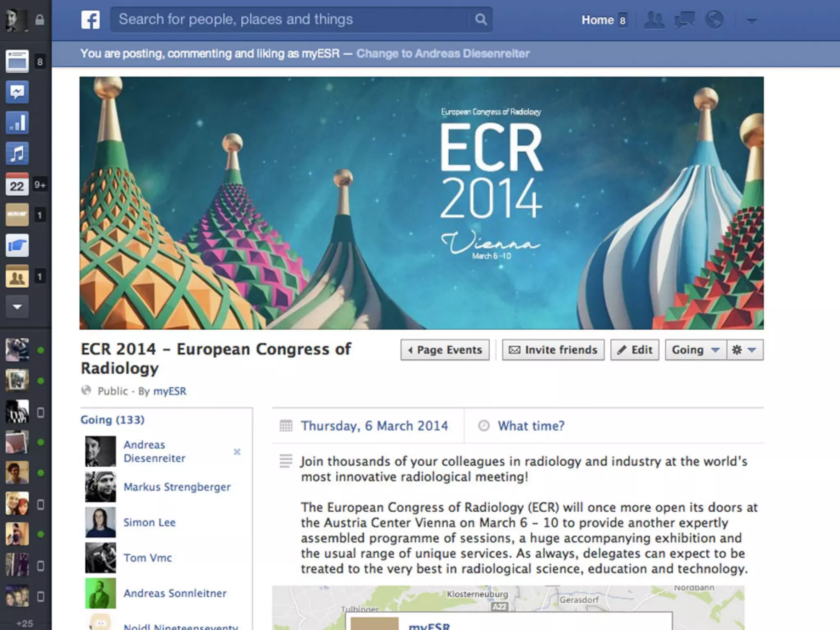Click the News Feed badge 8
Viewport: 840px width, 630px height.
click(x=40, y=62)
